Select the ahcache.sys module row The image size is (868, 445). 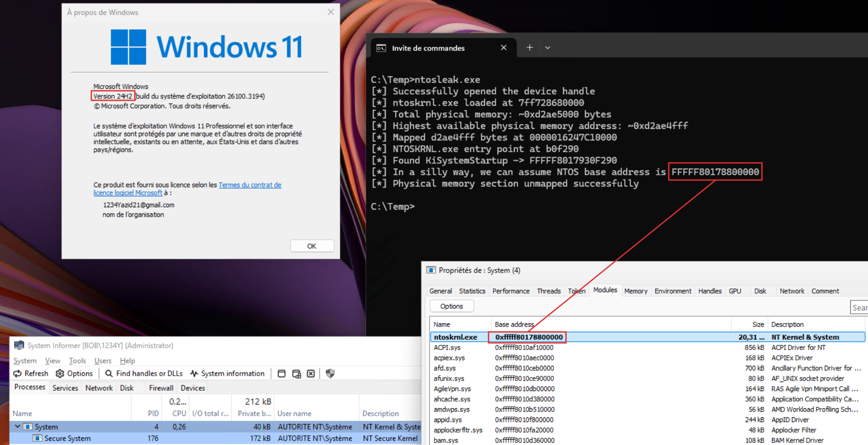[648, 399]
